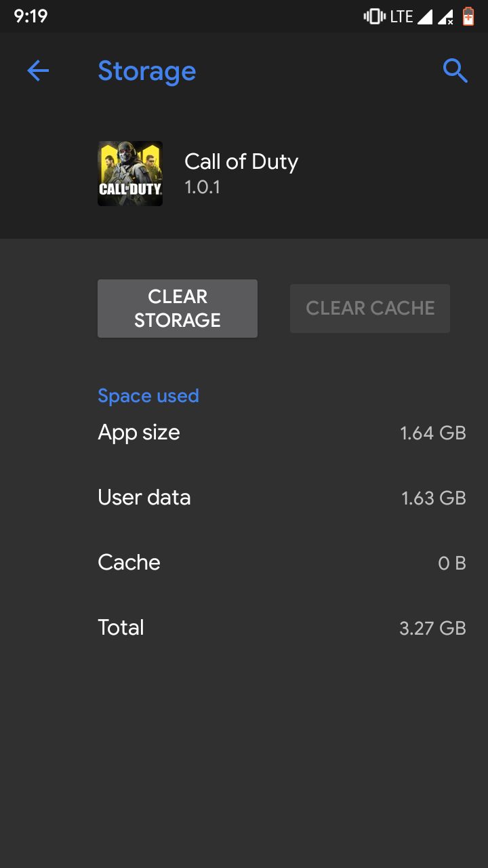The height and width of the screenshot is (868, 488).
Task: Select the App size row
Action: pyautogui.click(x=282, y=433)
